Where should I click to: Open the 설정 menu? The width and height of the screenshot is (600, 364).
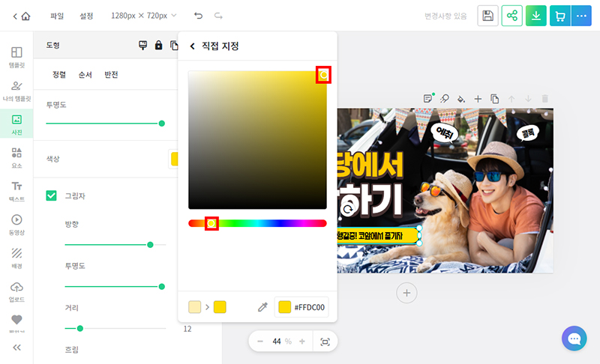(x=86, y=16)
